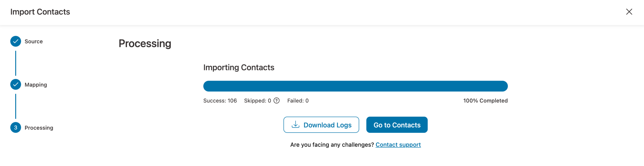Click the download icon inside Download Logs

(295, 125)
